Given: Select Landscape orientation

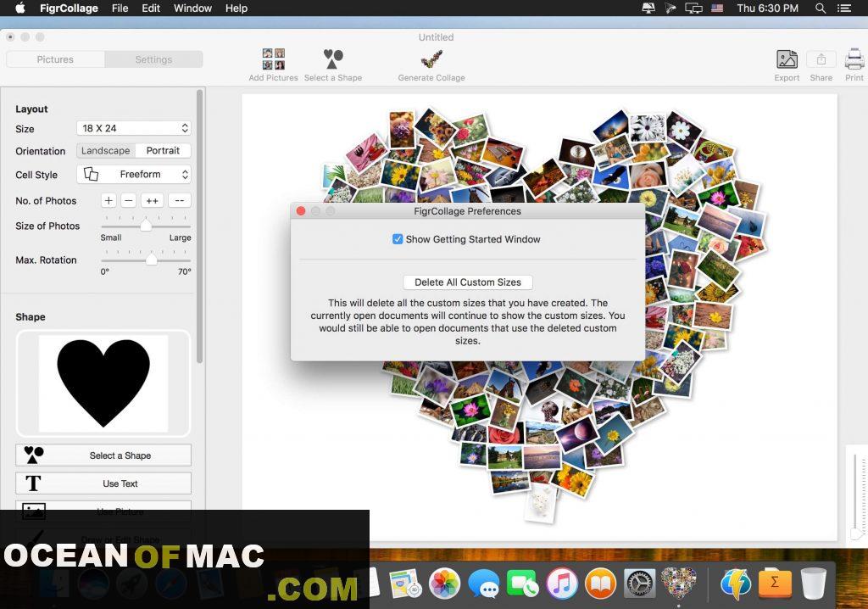Looking at the screenshot, I should coord(105,151).
